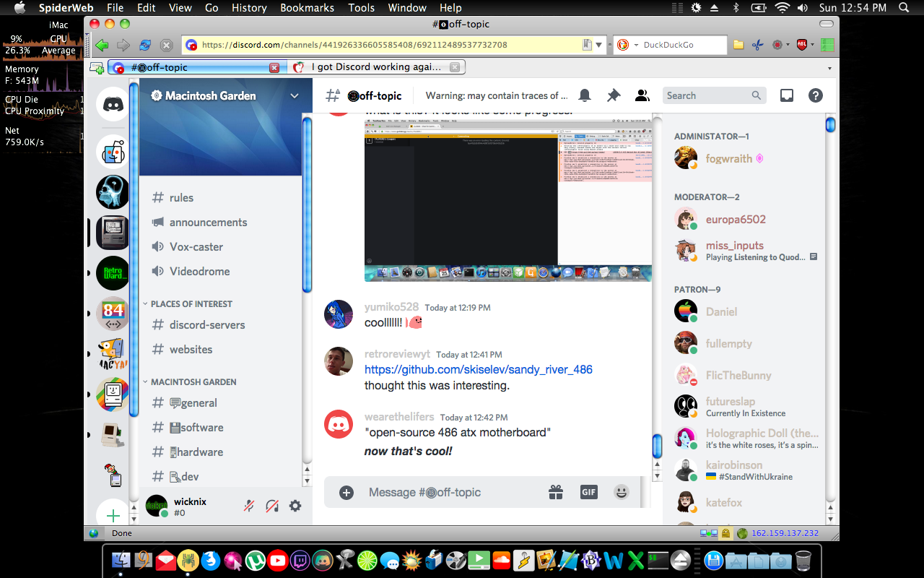
Task: Open the github sandy_river_486 link
Action: coord(479,369)
